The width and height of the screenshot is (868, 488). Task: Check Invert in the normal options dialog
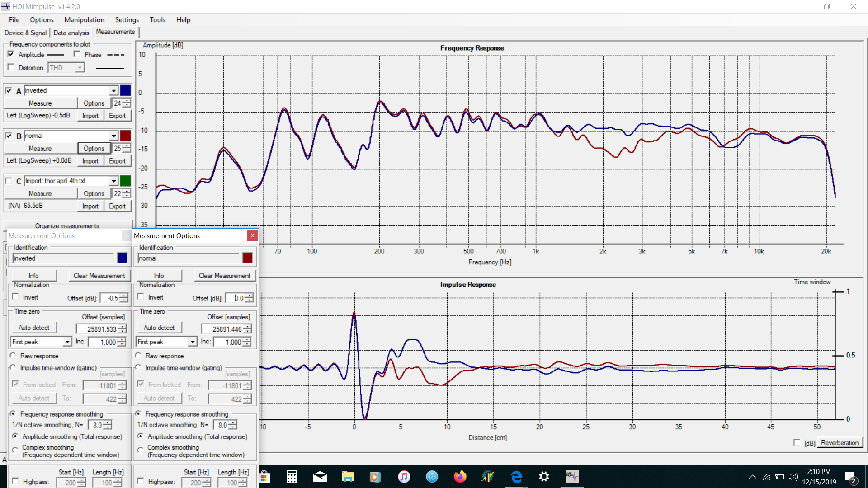coord(141,297)
